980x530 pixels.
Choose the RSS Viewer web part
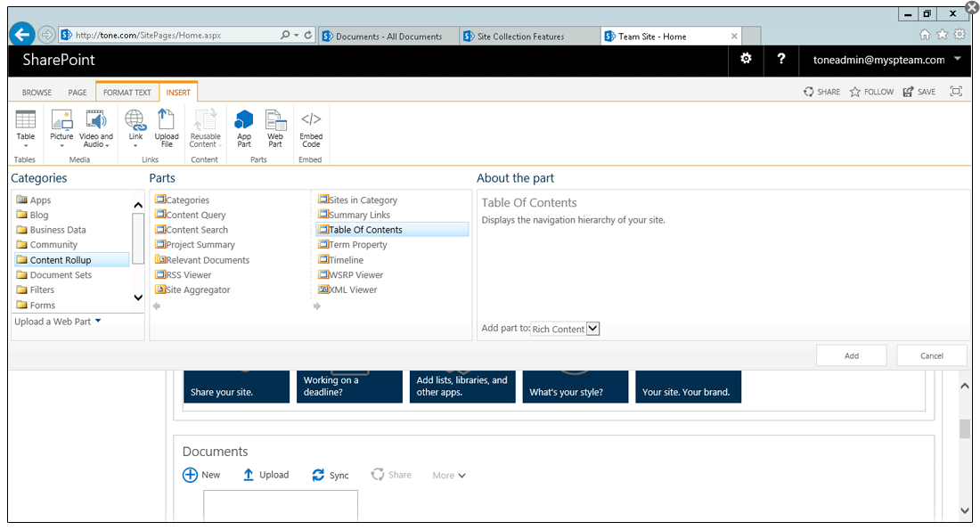(184, 275)
